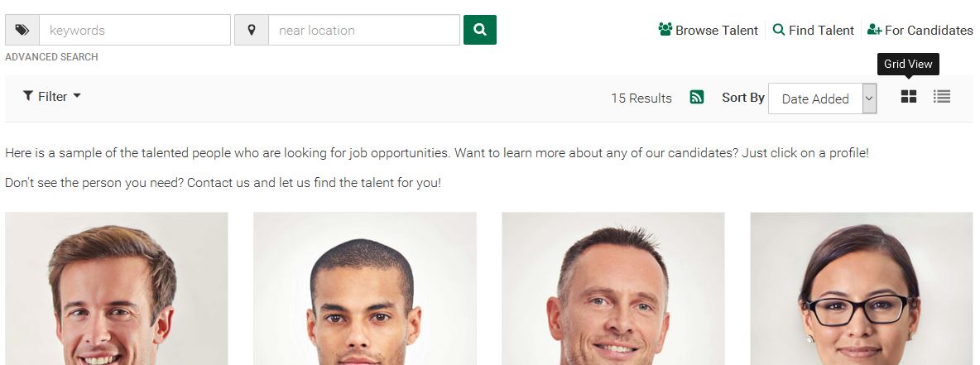Screen dimensions: 980x365
Task: Click the ADVANCED SEARCH link
Action: coord(51,57)
